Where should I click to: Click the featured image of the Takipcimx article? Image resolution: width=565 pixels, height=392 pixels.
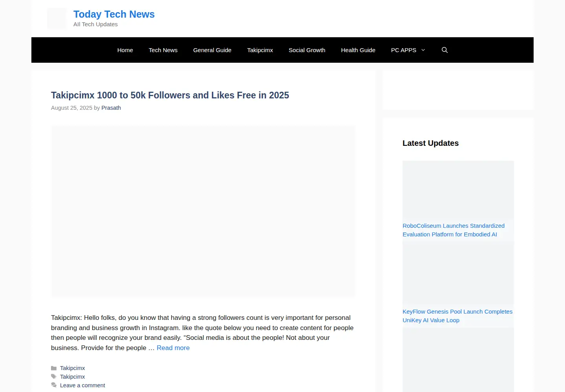(x=203, y=211)
